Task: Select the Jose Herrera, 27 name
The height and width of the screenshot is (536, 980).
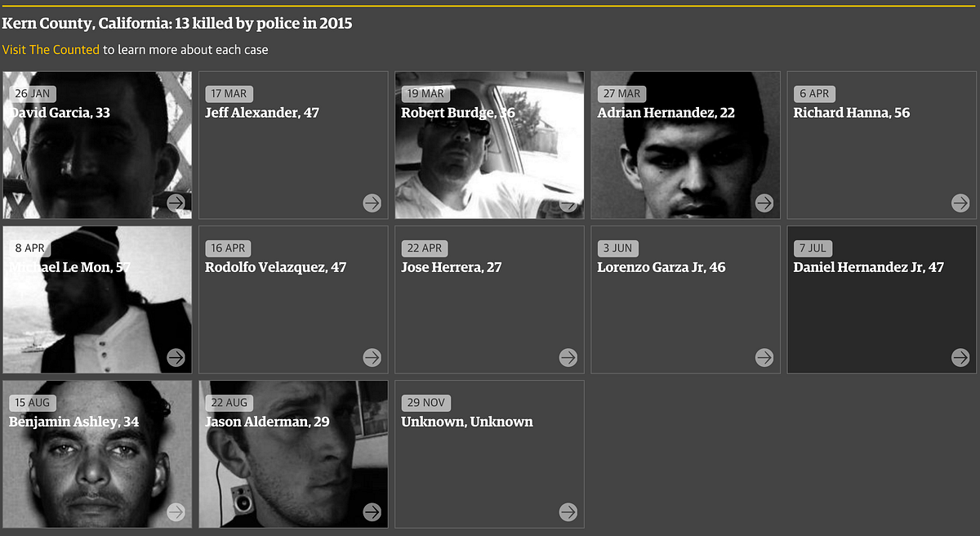Action: point(451,267)
